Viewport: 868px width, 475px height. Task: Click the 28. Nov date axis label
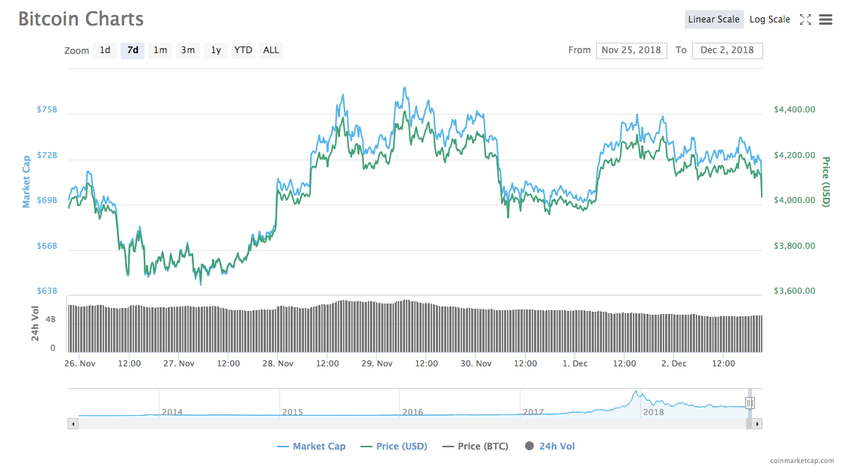coord(278,363)
